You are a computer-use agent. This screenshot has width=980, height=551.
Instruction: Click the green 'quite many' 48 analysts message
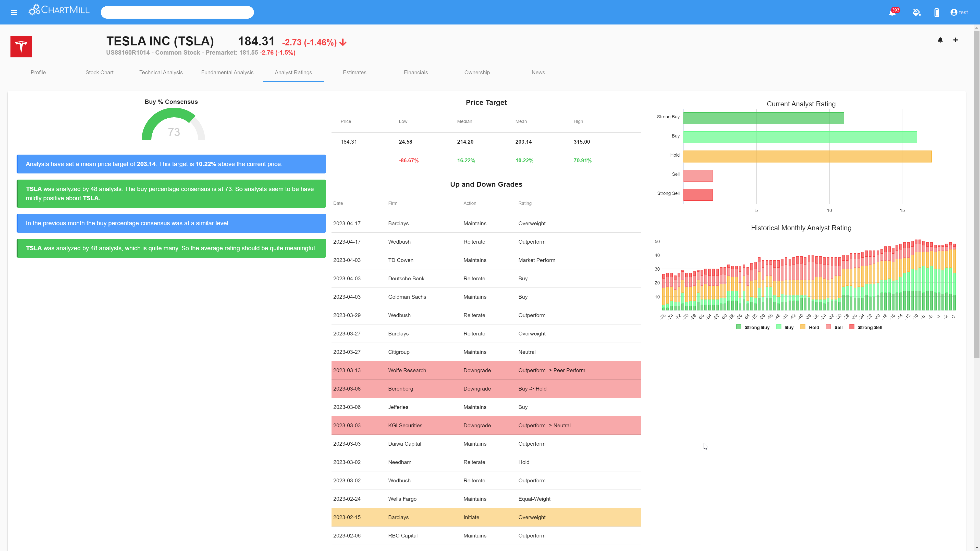pyautogui.click(x=171, y=248)
